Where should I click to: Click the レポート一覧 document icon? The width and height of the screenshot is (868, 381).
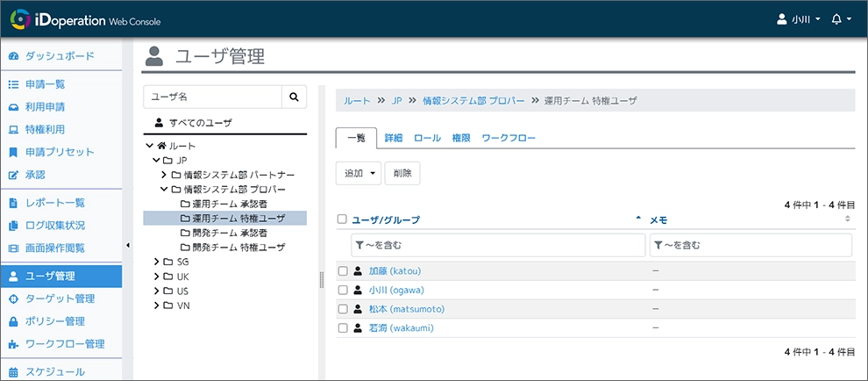(14, 203)
